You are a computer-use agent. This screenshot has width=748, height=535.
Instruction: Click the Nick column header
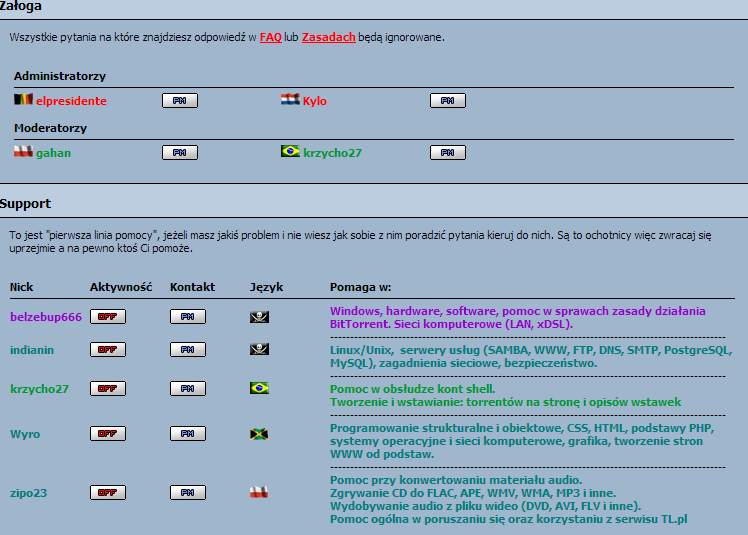[21, 287]
